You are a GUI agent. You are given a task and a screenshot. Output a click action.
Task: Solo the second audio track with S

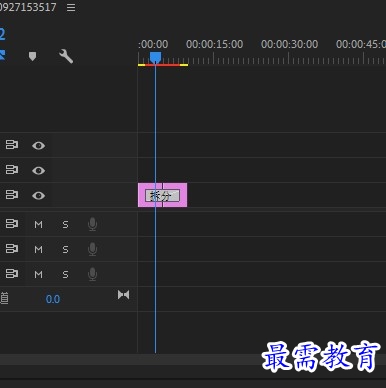[65, 249]
